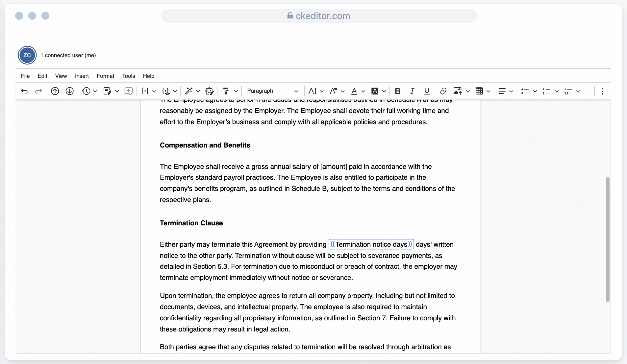Click the upload image icon
The width and height of the screenshot is (627, 364).
tap(457, 91)
